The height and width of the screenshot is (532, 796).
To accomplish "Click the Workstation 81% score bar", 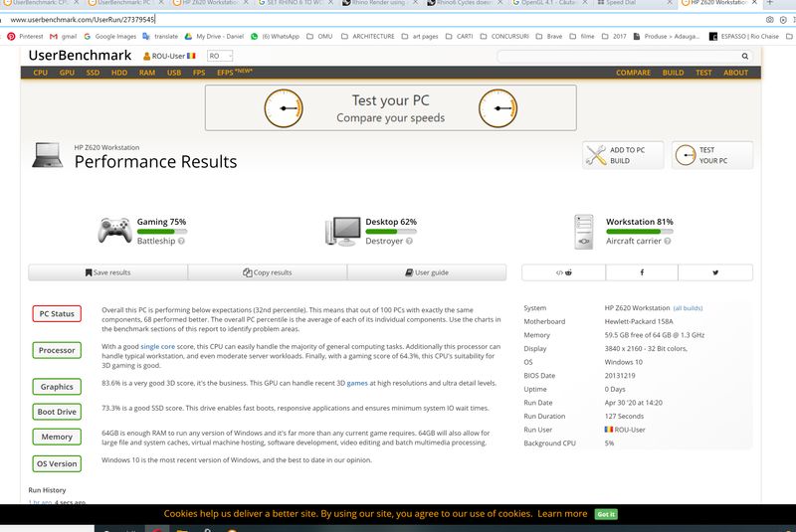I will [x=640, y=232].
